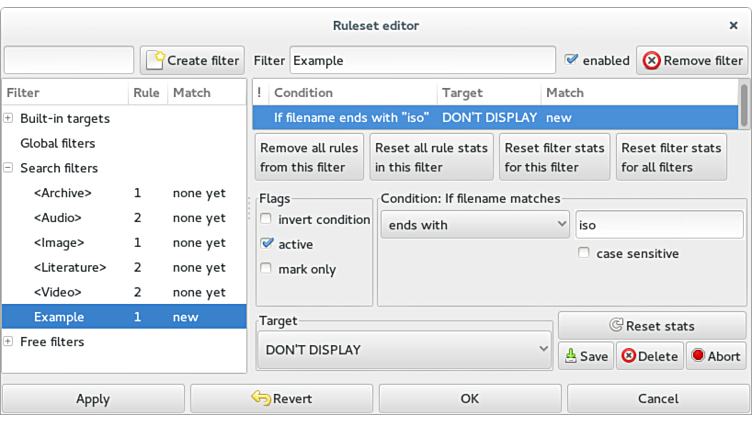Select the <Audio> search filter
The image size is (752, 423).
click(x=57, y=218)
